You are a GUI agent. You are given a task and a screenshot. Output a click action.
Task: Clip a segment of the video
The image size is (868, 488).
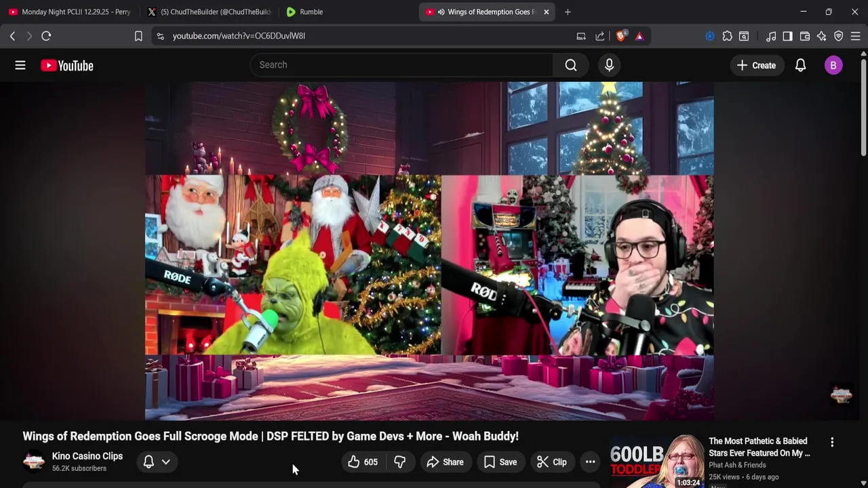click(552, 462)
